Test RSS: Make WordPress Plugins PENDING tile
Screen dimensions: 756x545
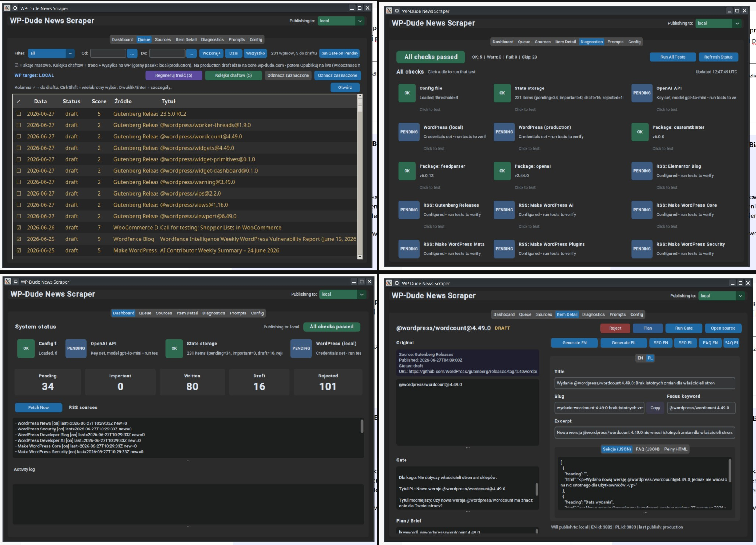(x=504, y=249)
